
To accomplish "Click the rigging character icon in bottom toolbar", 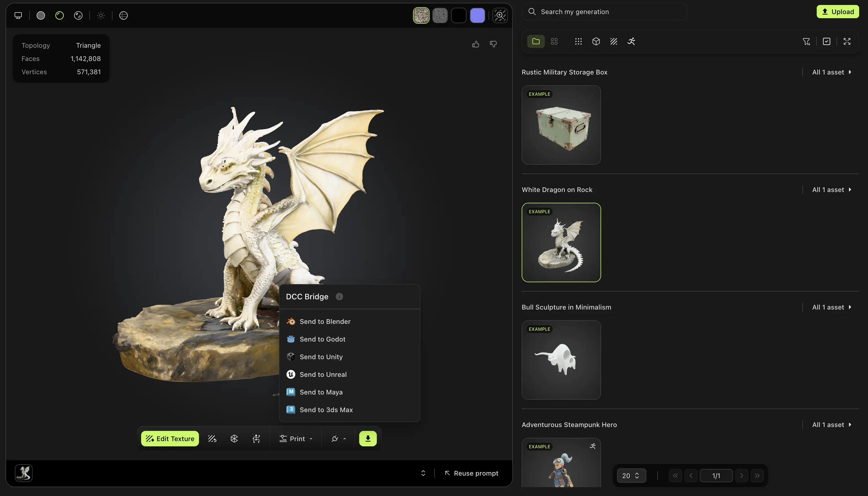I will pos(256,438).
